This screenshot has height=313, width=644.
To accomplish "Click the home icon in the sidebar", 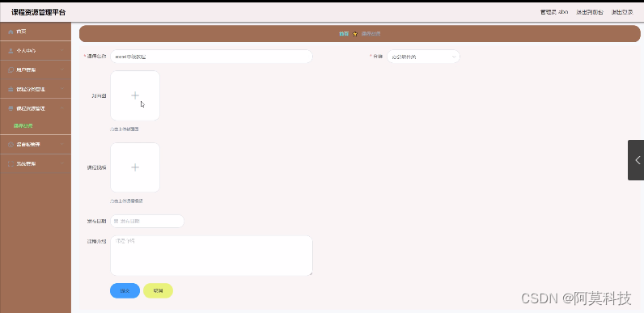I will (x=11, y=32).
